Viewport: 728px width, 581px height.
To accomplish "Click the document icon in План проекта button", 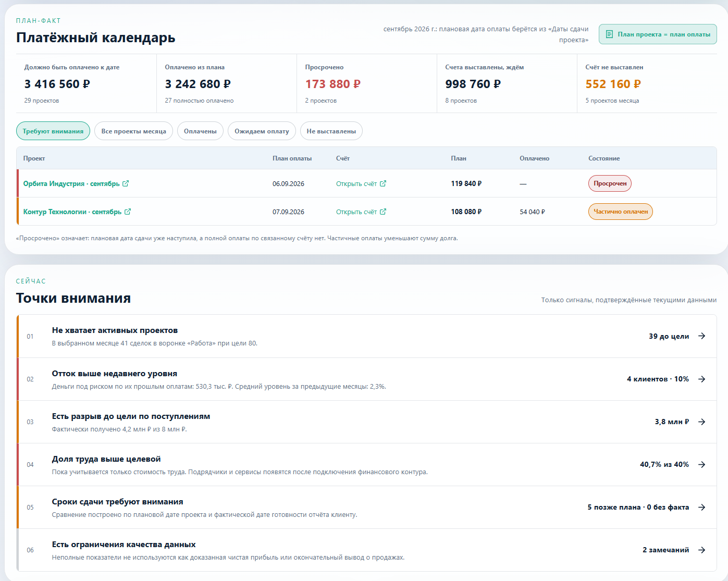I will 609,34.
